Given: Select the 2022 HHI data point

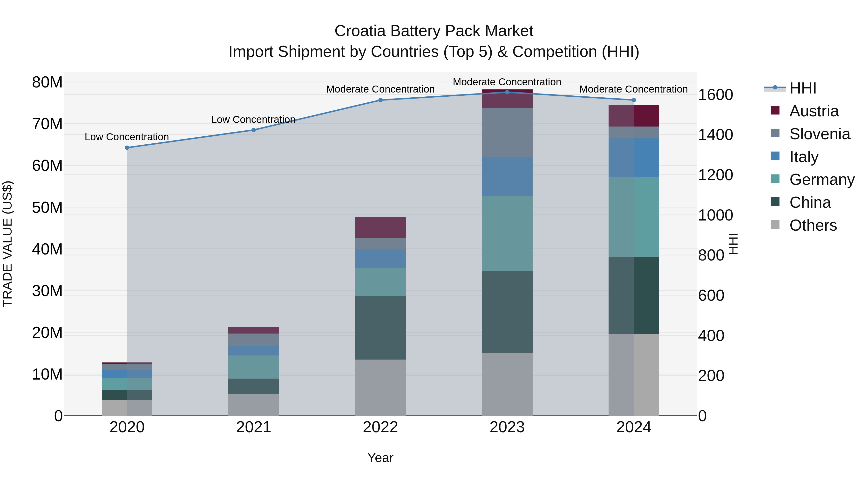Looking at the screenshot, I should click(x=380, y=100).
